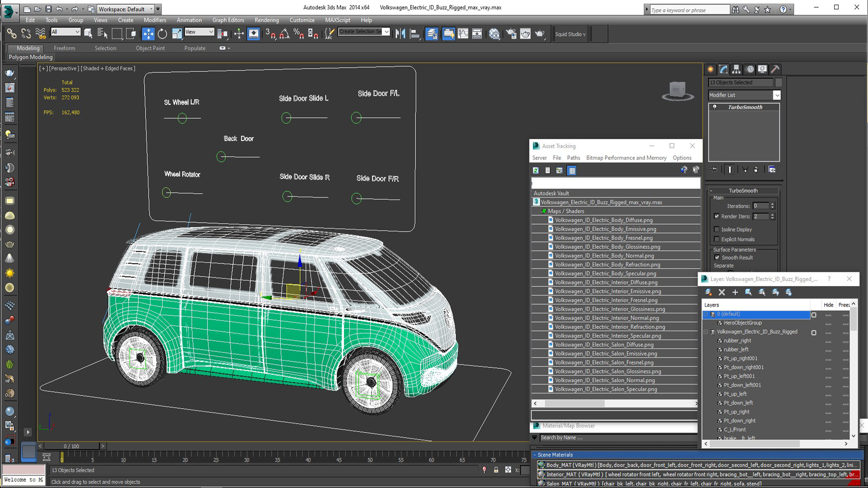Screen dimensions: 868x488
Task: Open Create Selection Set dropdown
Action: [x=387, y=32]
